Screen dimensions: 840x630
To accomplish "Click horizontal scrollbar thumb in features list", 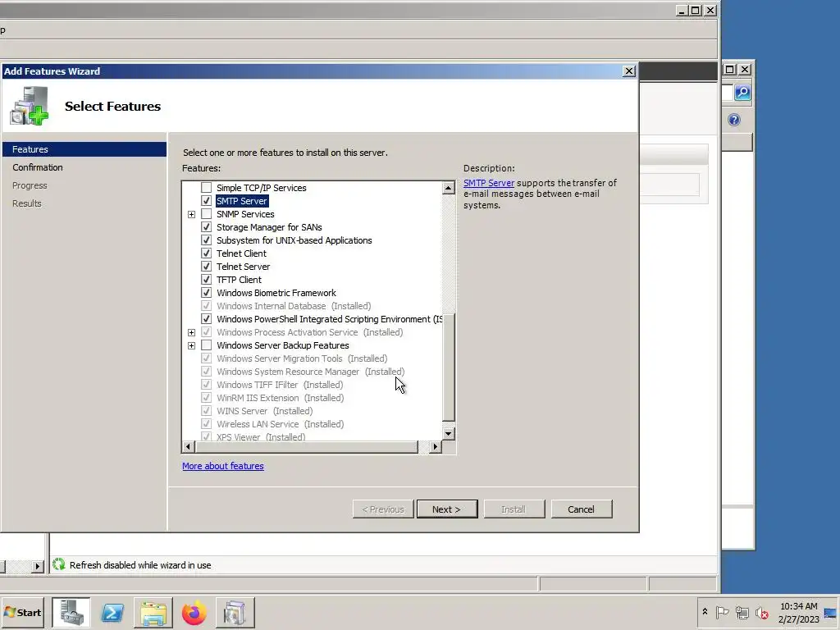I will click(x=306, y=447).
